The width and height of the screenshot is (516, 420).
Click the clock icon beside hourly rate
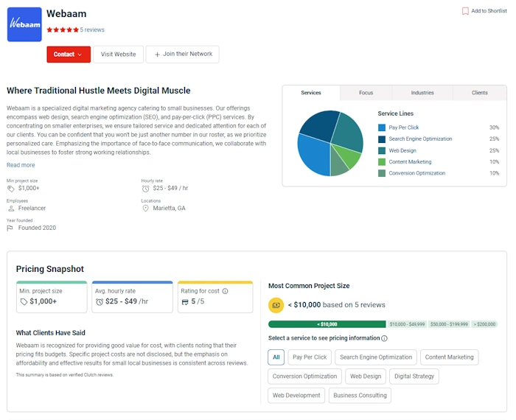(x=145, y=189)
